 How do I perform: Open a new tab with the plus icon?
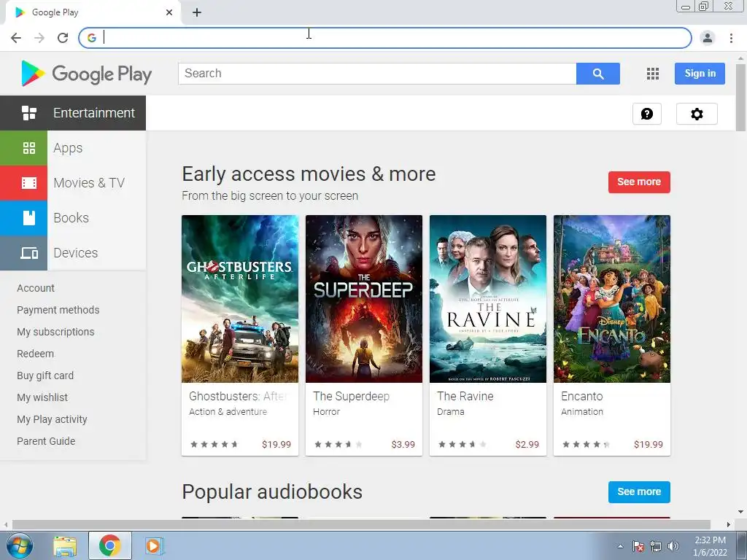(x=197, y=12)
